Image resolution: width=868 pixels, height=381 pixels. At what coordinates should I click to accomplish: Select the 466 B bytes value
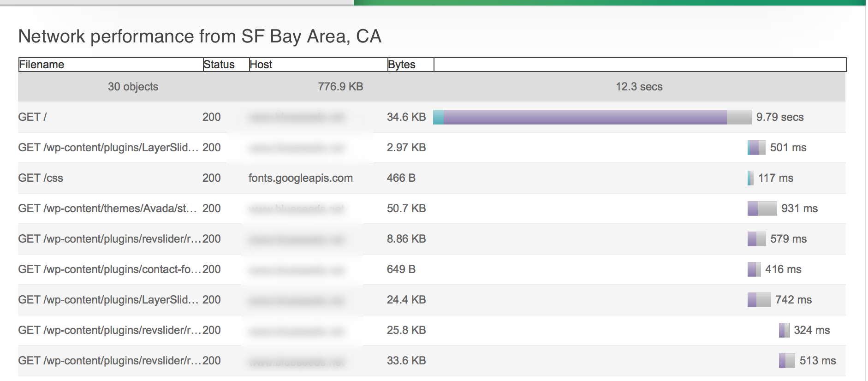(x=401, y=178)
